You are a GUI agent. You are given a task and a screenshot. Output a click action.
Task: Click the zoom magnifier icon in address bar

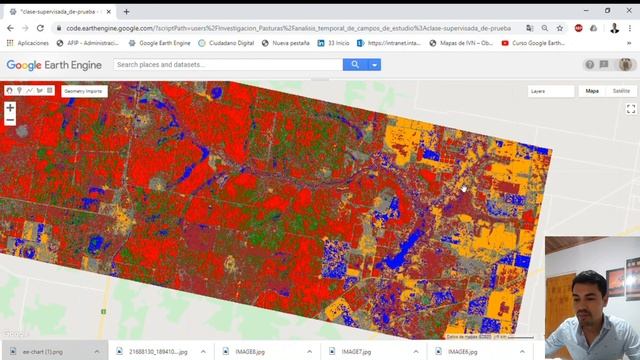(545, 28)
